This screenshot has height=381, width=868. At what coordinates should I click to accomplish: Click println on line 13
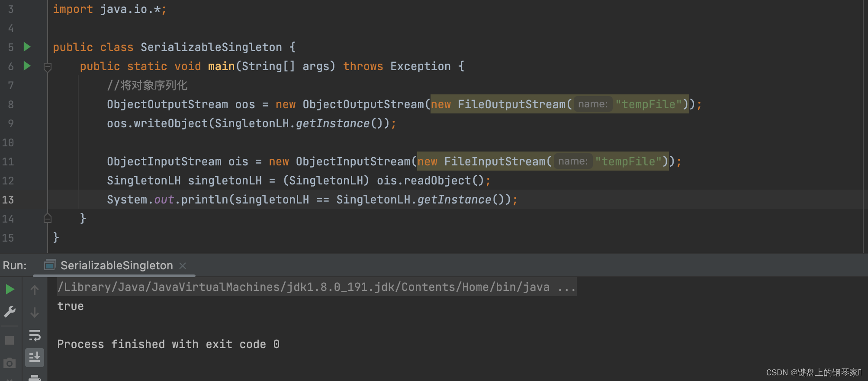(204, 200)
